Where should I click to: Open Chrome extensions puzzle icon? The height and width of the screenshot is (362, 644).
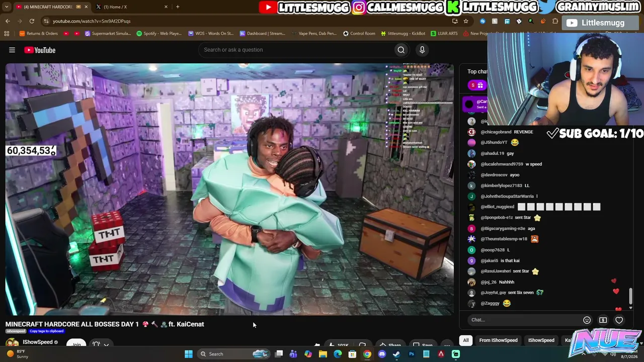555,21
